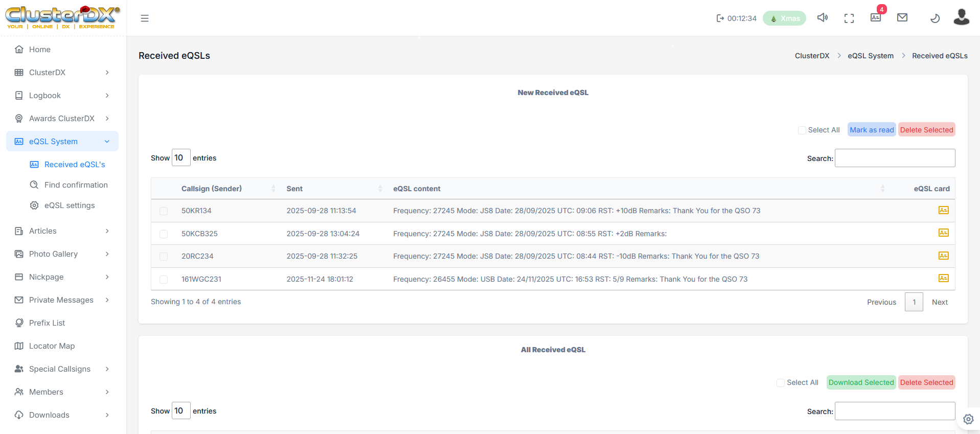Screen dimensions: 980x434
Task: Toggle the sound speaker icon
Action: pyautogui.click(x=822, y=18)
